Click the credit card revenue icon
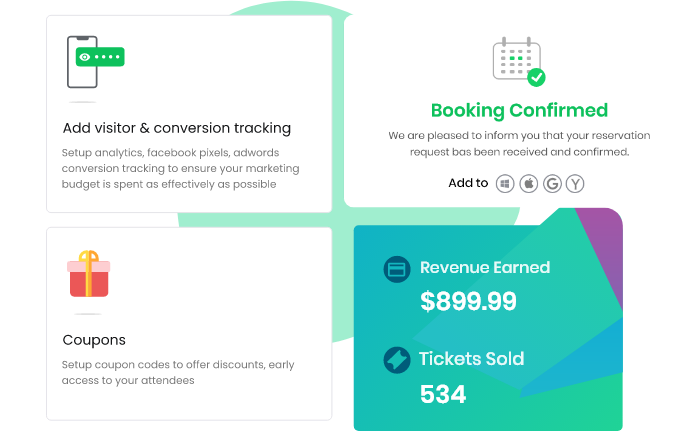 [397, 269]
